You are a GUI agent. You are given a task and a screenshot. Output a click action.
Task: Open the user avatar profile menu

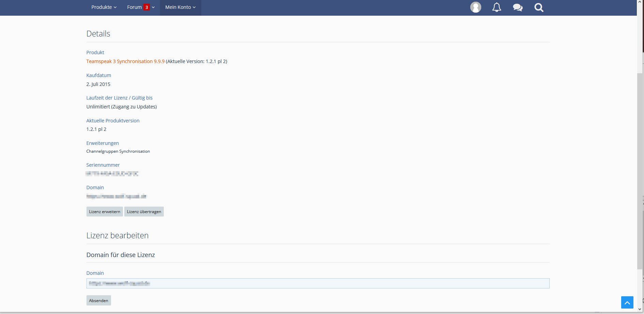click(475, 7)
